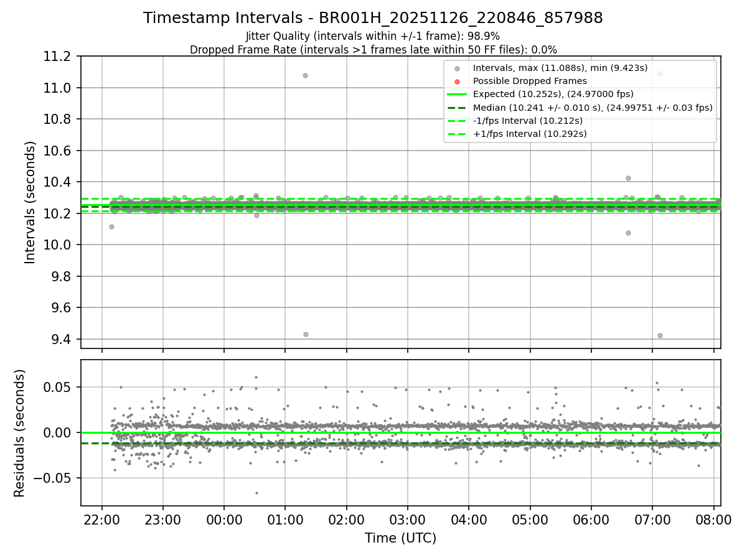Viewport: 747px width, 560px height.
Task: Click the dark green dashed Median legend sample
Action: [457, 108]
